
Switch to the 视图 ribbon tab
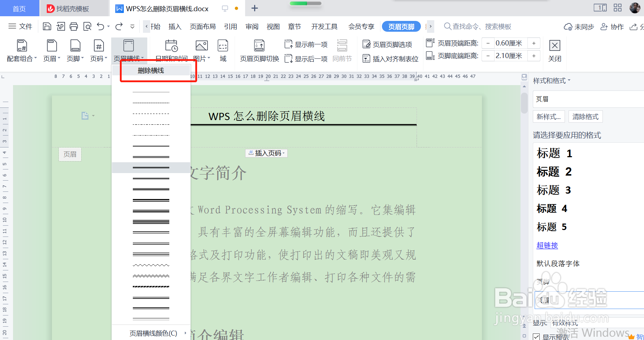coord(273,27)
